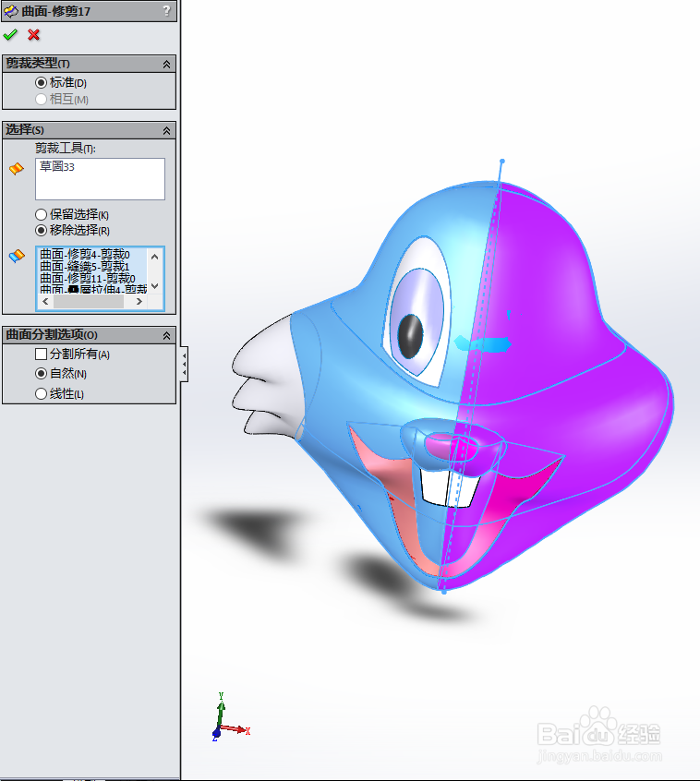Viewport: 700px width, 781px height.
Task: Confirm the surface trim with green checkmark
Action: (10, 35)
